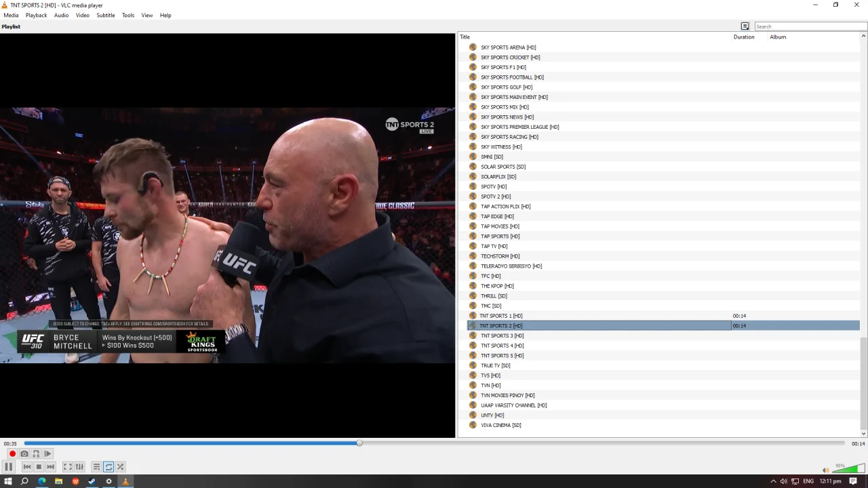Skip to next media in playlist
Image resolution: width=868 pixels, height=488 pixels.
tap(50, 467)
